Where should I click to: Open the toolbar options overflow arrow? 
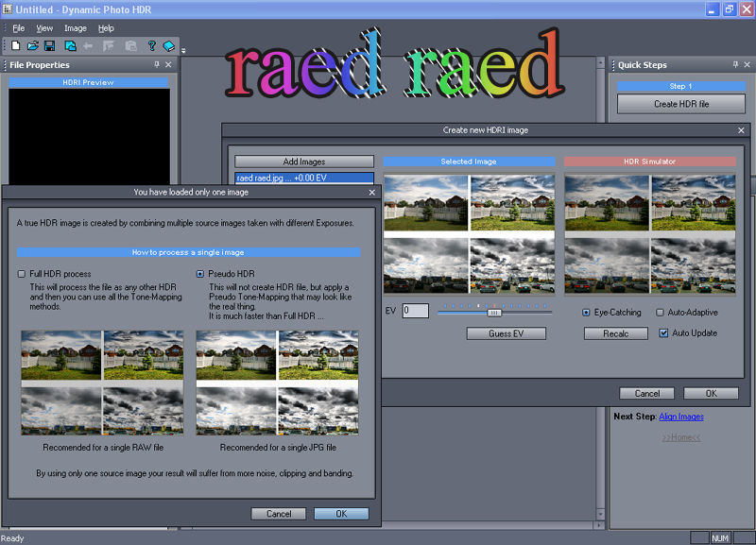click(183, 50)
